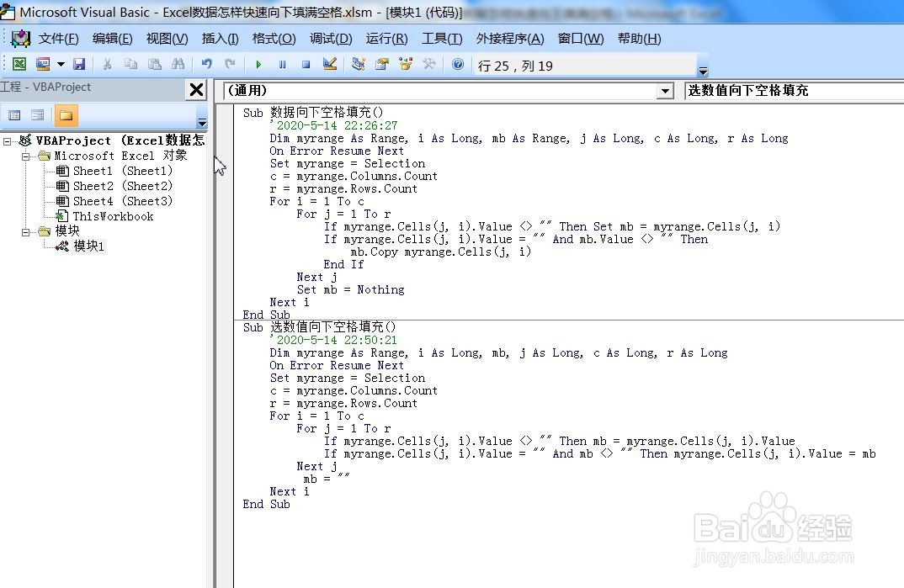904x588 pixels.
Task: Open the 格式(O) menu
Action: coord(274,39)
